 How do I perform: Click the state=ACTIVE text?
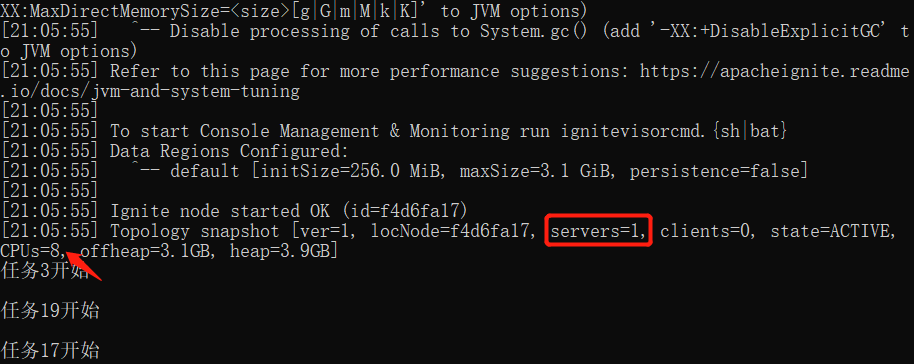(x=832, y=232)
